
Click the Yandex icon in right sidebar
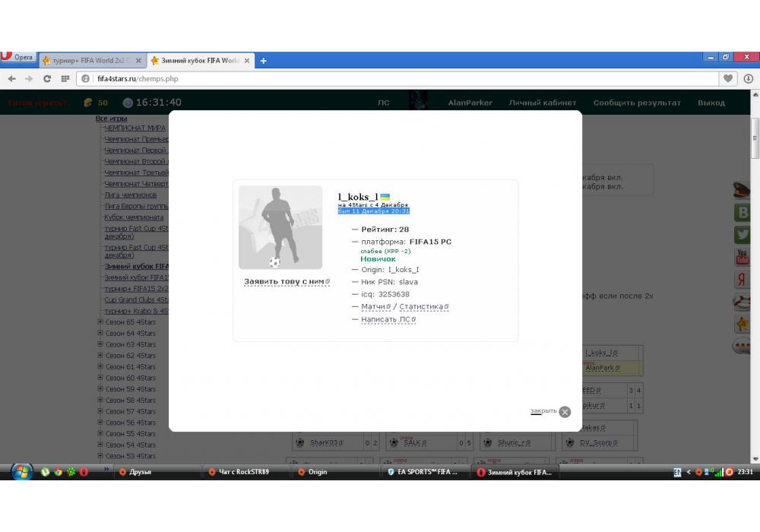pyautogui.click(x=742, y=280)
